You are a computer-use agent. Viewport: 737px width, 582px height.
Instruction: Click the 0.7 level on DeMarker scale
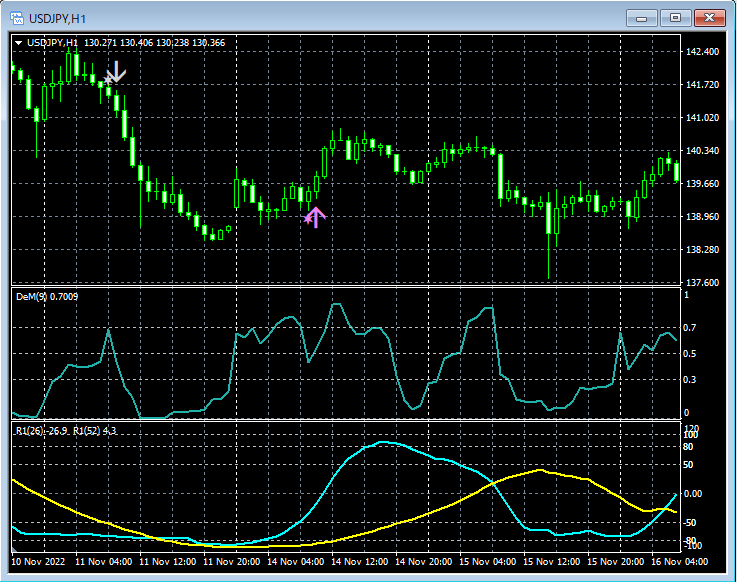click(688, 328)
